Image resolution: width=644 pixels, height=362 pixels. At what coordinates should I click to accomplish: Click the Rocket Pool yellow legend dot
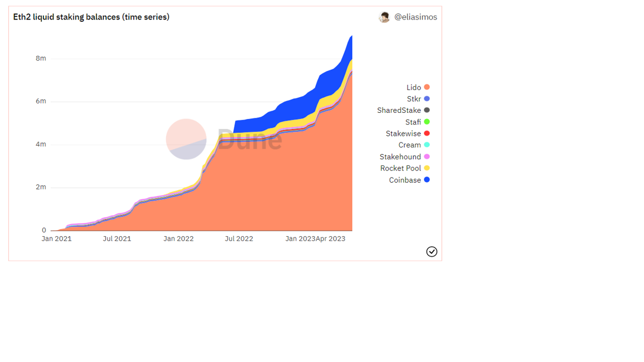[427, 168]
